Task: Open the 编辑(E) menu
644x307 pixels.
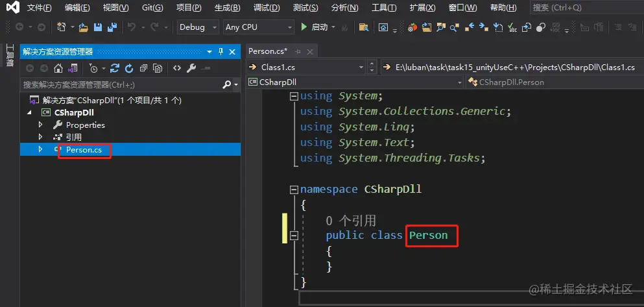Action: click(77, 8)
